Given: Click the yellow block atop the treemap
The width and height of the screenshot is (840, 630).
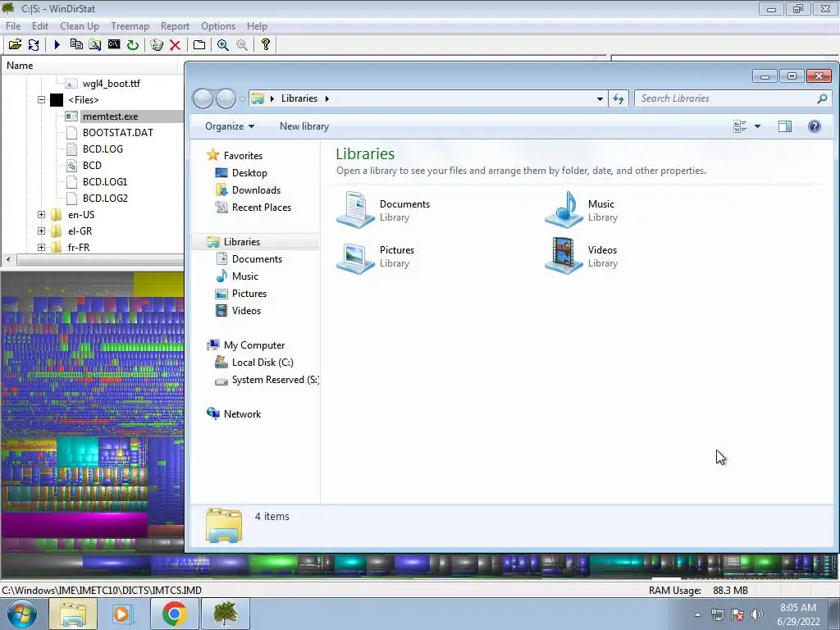Looking at the screenshot, I should (158, 283).
